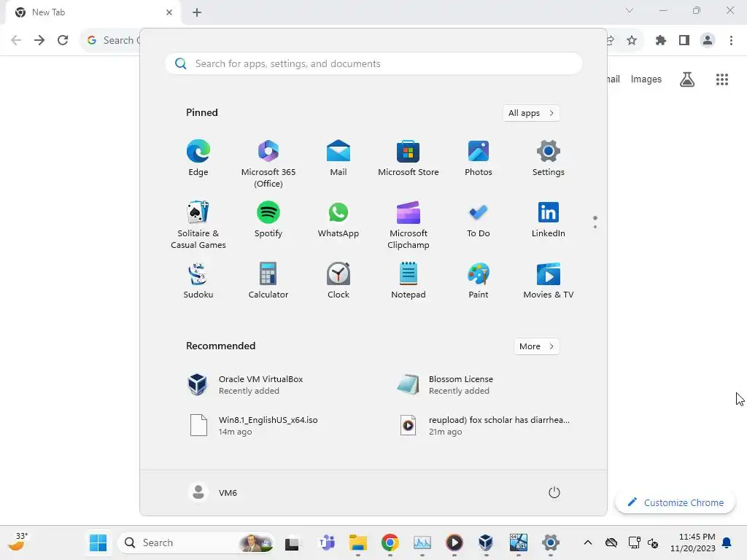The width and height of the screenshot is (747, 560).
Task: Show More recommended items
Action: [x=536, y=346]
